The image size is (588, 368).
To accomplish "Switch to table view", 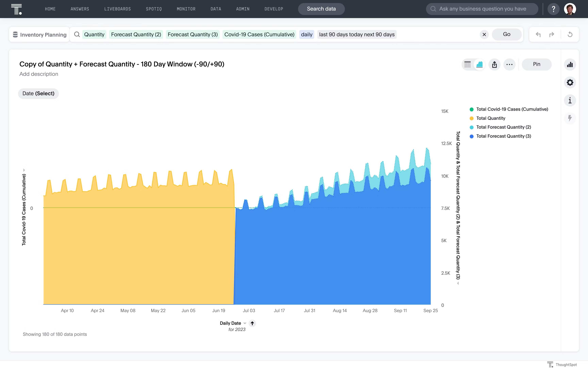I will pyautogui.click(x=468, y=65).
